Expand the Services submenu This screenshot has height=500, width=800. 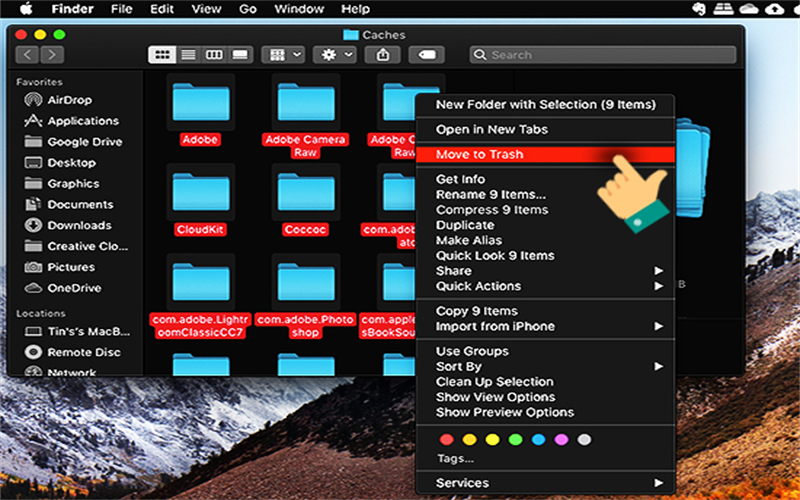545,483
